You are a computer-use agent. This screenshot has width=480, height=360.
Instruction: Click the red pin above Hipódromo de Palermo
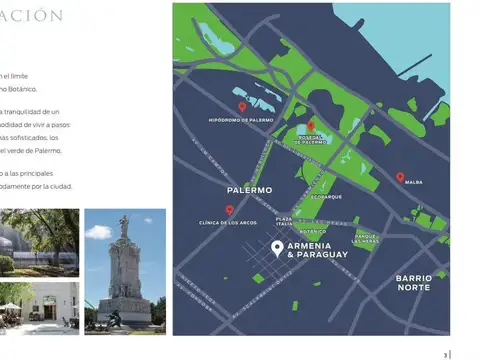pos(242,107)
